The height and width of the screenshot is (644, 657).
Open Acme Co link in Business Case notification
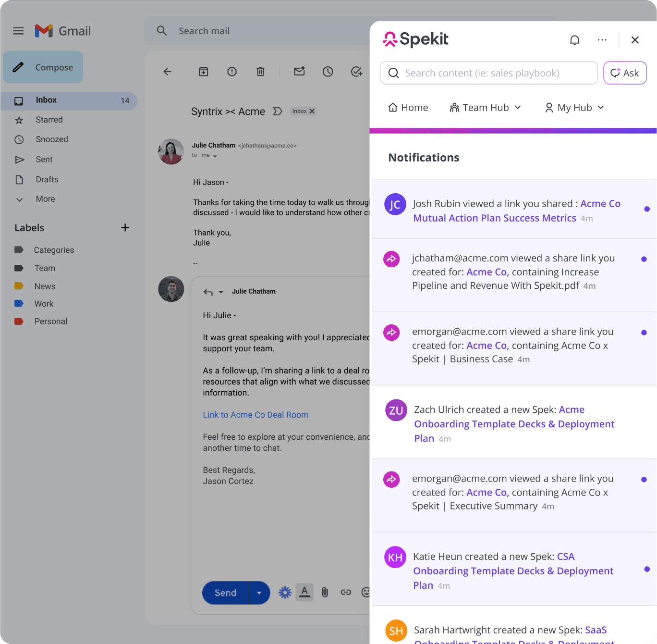(487, 346)
